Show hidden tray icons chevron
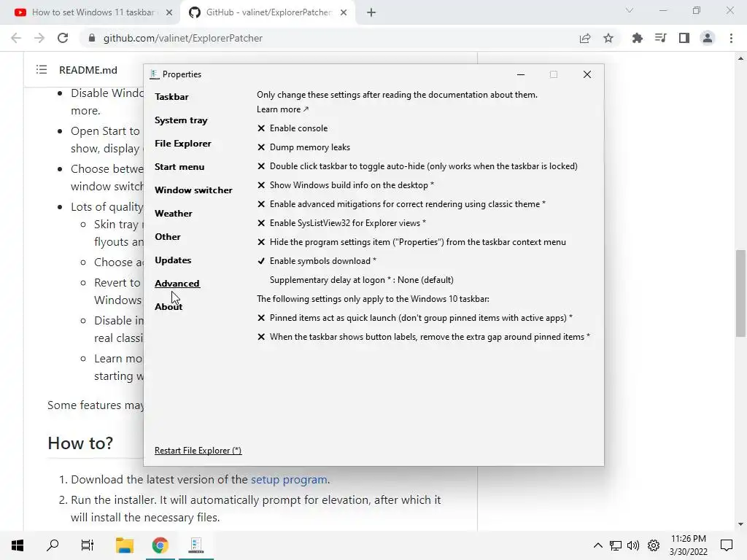Image resolution: width=747 pixels, height=560 pixels. tap(598, 545)
